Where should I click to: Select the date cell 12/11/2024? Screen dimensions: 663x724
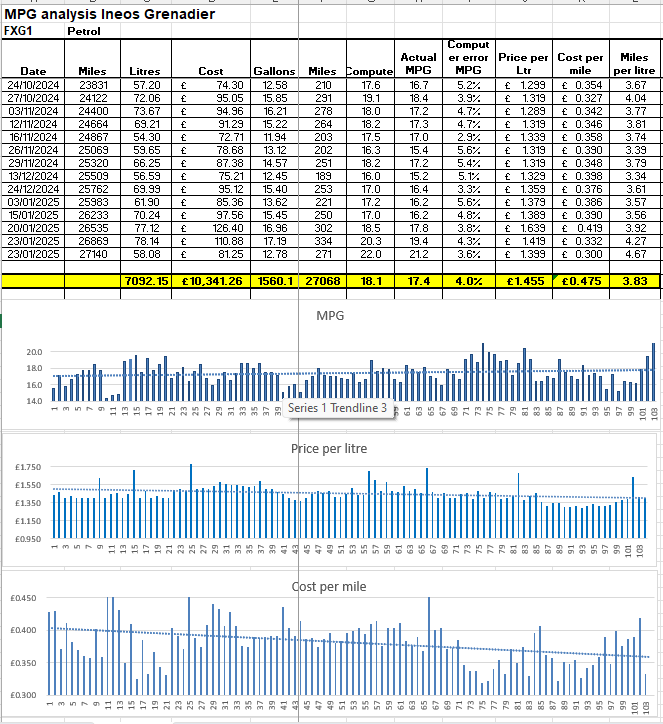[33, 124]
